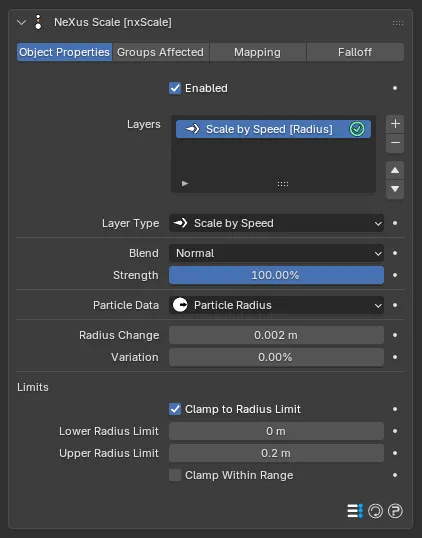The image size is (422, 538).
Task: Open the Blend mode dropdown showing Normal
Action: (x=276, y=253)
